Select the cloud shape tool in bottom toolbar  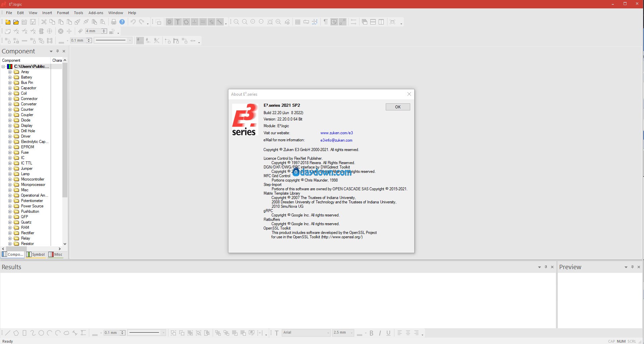(66, 333)
